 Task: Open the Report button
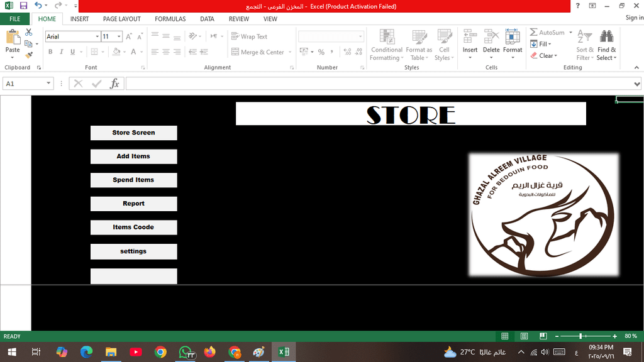(133, 204)
